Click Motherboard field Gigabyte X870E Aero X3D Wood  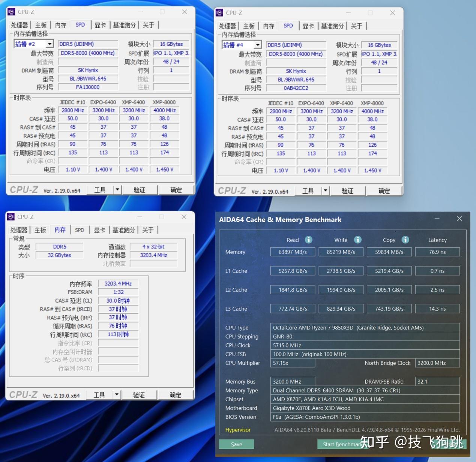[x=365, y=408]
